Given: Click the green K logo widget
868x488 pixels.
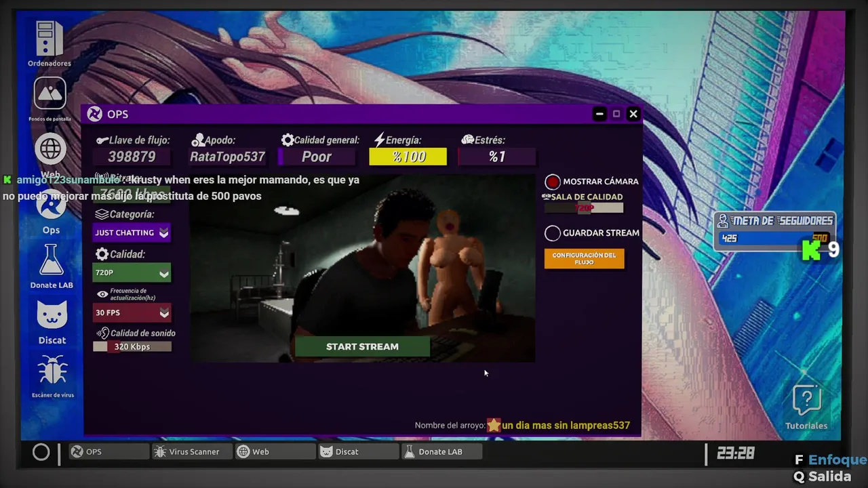Looking at the screenshot, I should coord(811,250).
